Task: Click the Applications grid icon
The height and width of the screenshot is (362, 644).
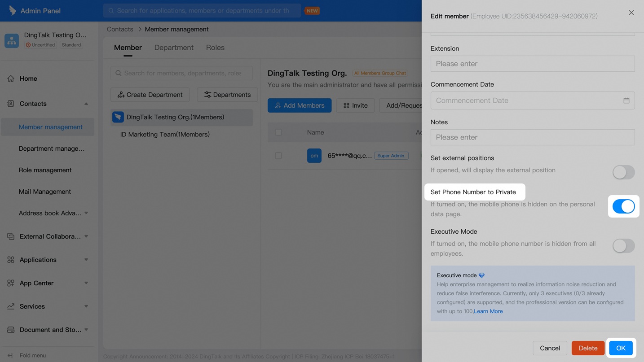Action: point(11,260)
